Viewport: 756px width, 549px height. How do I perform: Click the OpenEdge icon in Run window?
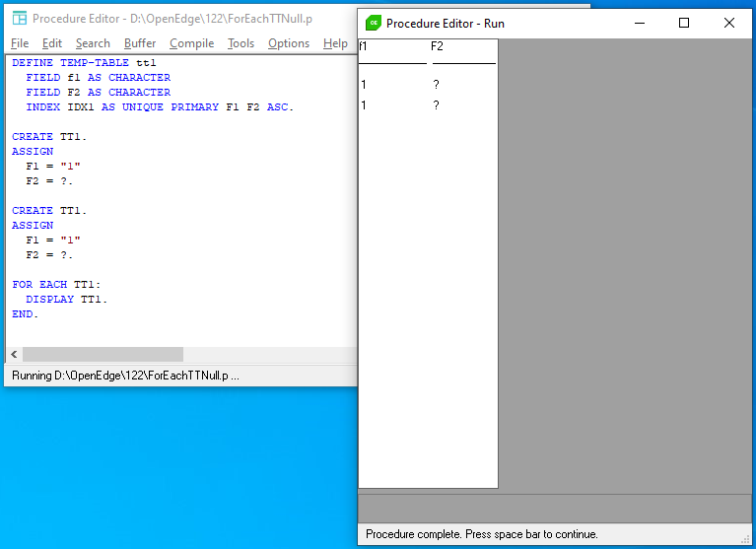374,23
